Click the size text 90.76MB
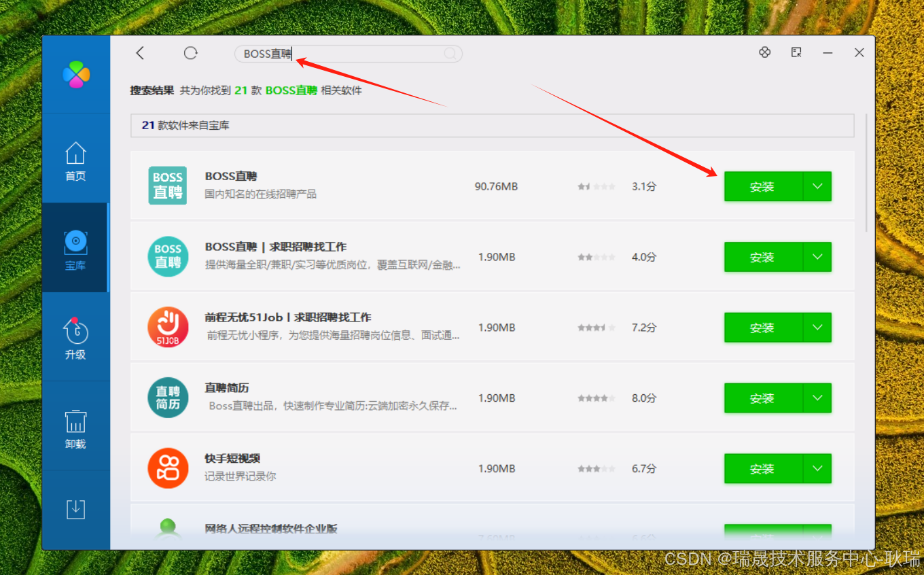The height and width of the screenshot is (575, 924). coord(496,186)
